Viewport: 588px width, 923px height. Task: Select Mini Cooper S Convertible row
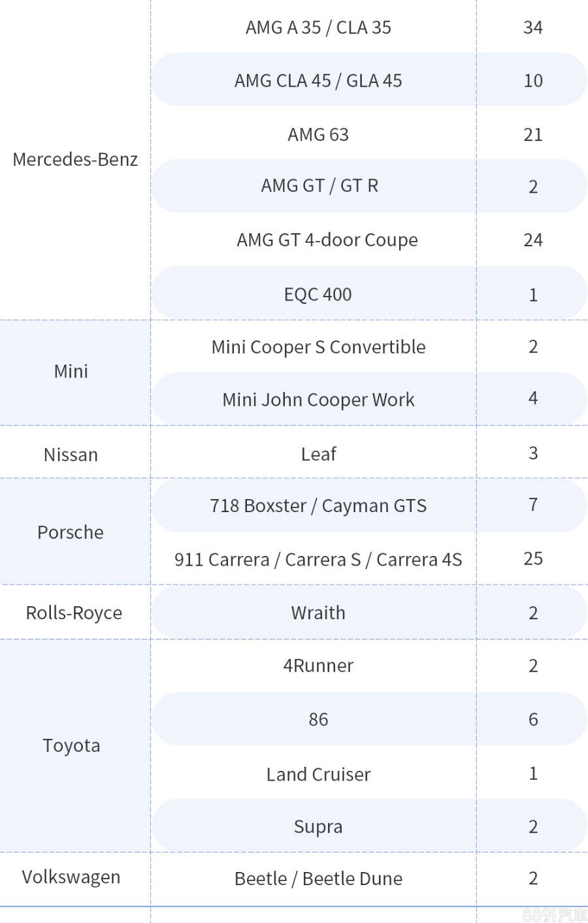tap(318, 347)
